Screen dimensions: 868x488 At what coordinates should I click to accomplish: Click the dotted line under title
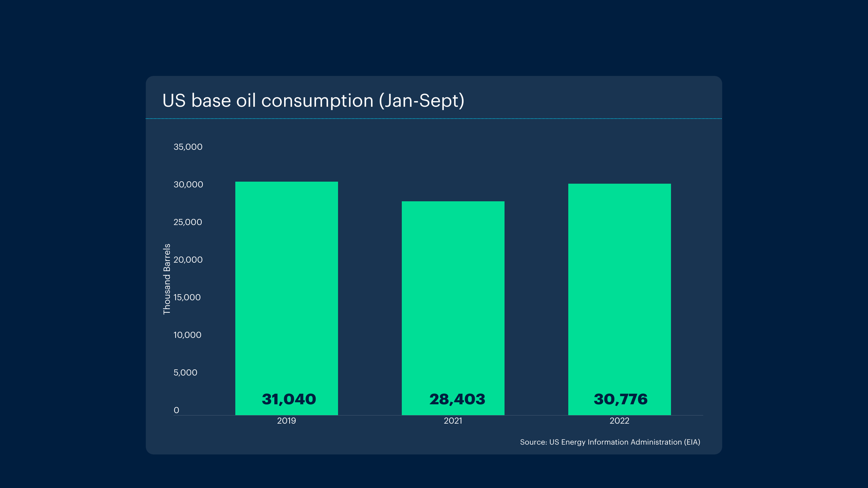[x=434, y=119]
